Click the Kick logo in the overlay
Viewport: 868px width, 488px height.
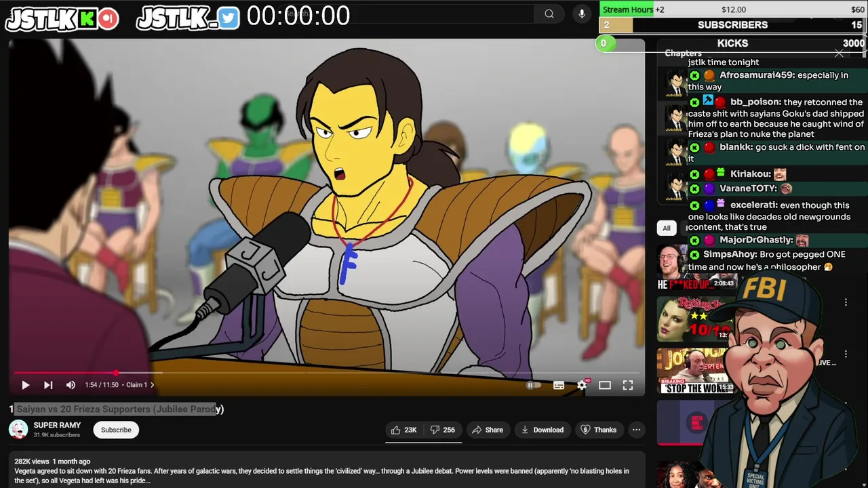click(x=86, y=19)
